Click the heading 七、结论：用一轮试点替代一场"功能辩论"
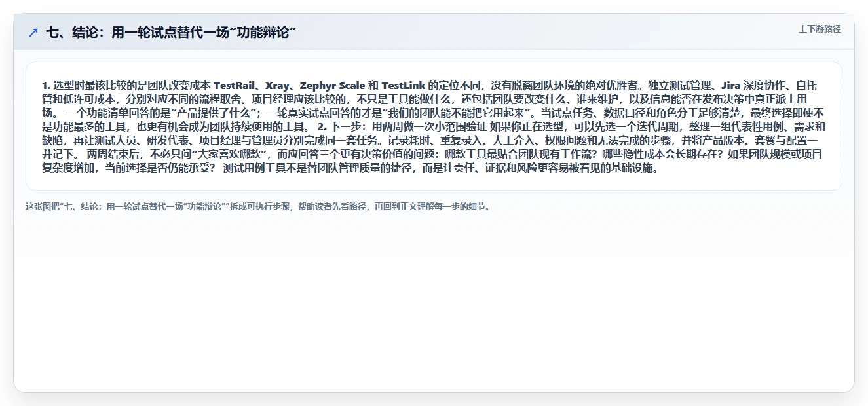The image size is (868, 406). (x=171, y=32)
